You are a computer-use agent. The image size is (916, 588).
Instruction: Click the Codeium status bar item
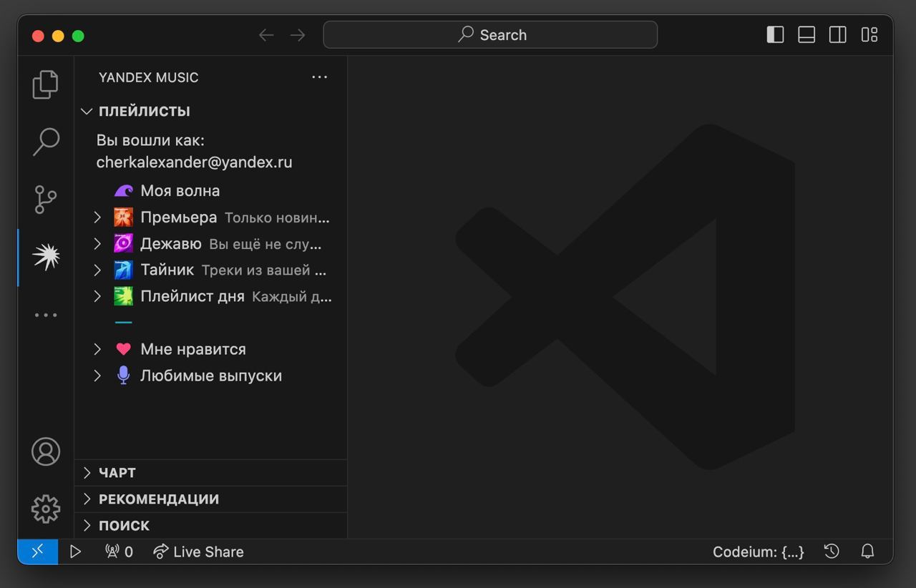click(x=758, y=552)
